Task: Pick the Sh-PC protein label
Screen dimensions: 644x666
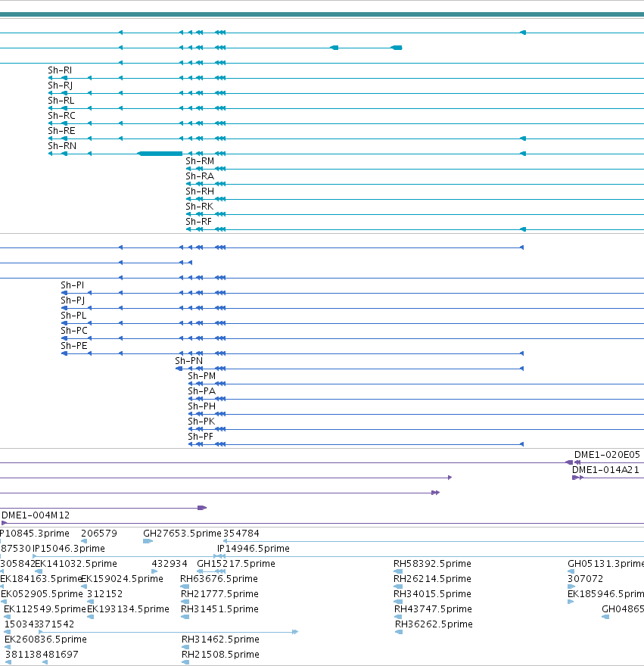Action: point(74,331)
